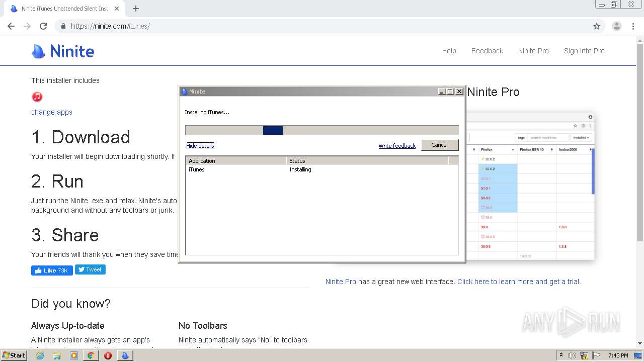Viewport: 644px width, 362px height.
Task: Open a new browser tab
Action: point(136,9)
